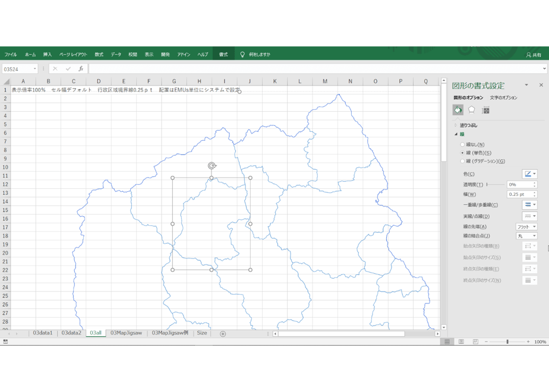Open the 線の先端 フラット dropdown

pyautogui.click(x=526, y=227)
